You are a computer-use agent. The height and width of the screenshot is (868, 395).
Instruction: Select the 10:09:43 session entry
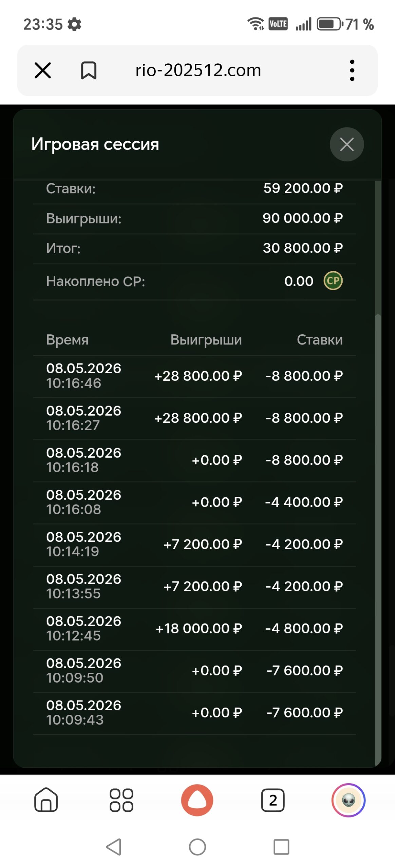tap(194, 713)
